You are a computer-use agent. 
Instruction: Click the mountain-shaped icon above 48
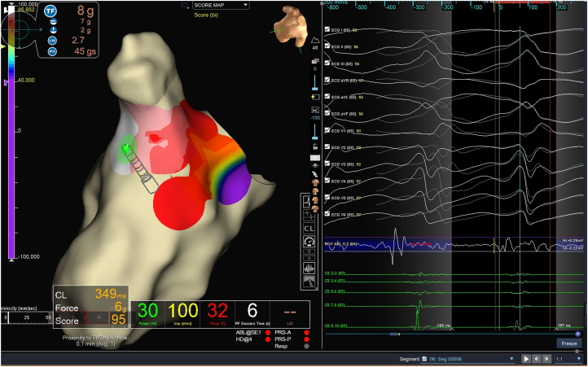coord(314,40)
